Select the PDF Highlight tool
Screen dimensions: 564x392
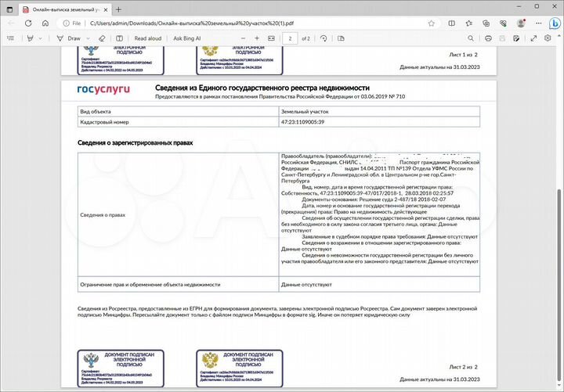(x=31, y=38)
